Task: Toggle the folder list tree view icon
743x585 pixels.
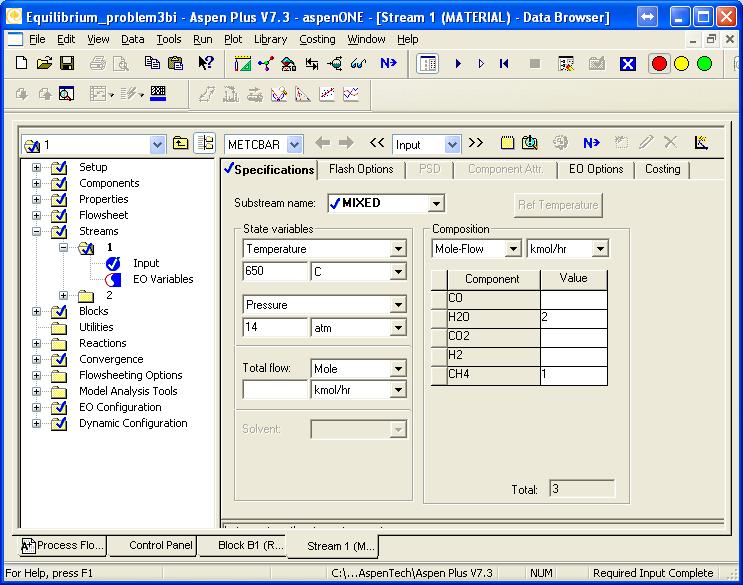Action: coord(205,143)
